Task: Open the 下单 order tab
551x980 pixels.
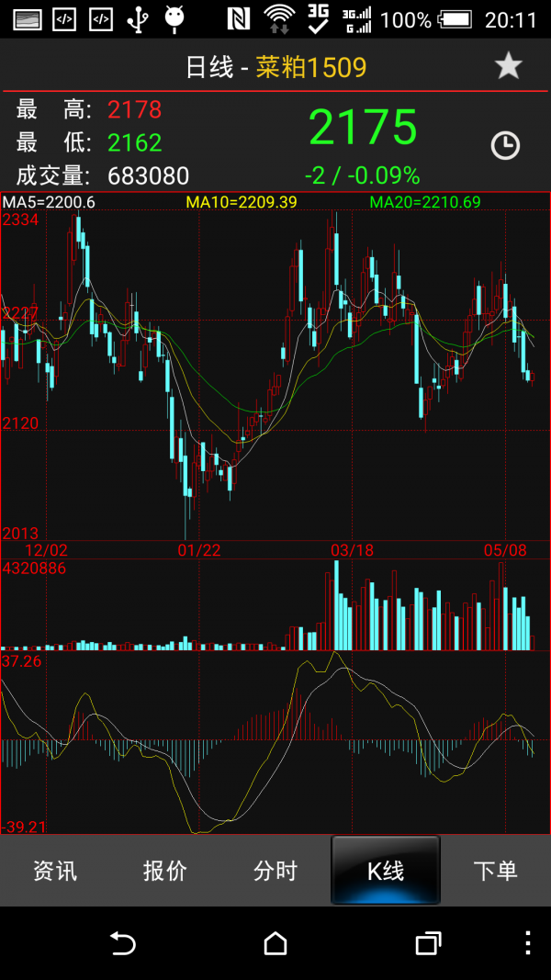Action: (x=495, y=871)
